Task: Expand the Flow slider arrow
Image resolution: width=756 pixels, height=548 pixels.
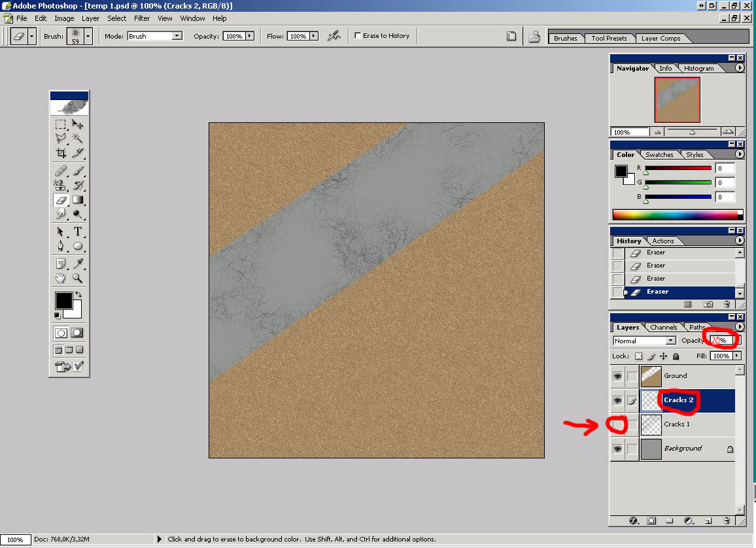Action: (x=314, y=36)
